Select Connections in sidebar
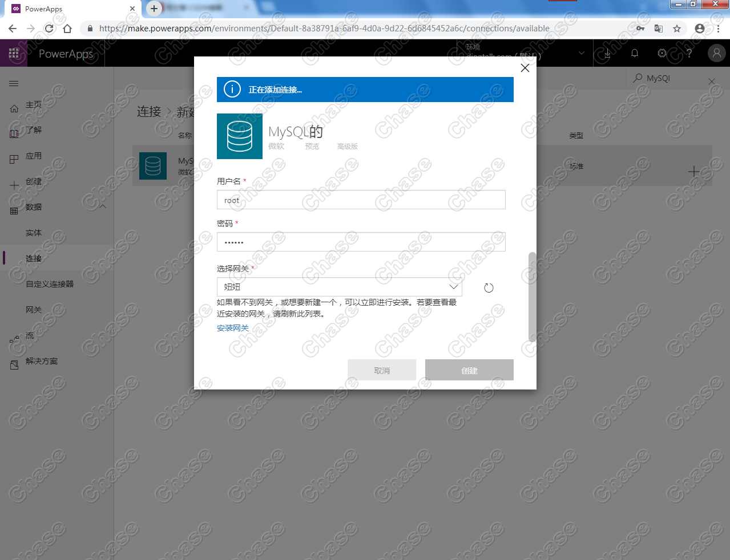 (x=34, y=258)
